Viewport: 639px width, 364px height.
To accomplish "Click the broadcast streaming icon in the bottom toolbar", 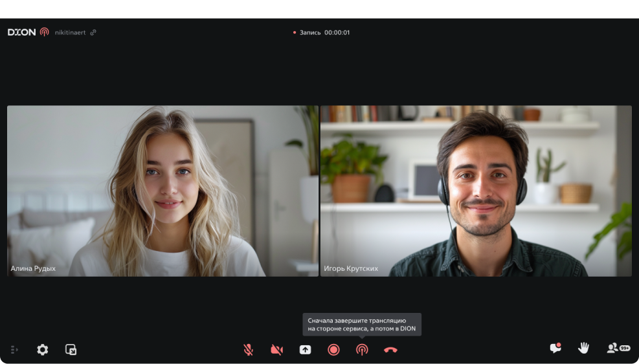I will coord(362,350).
